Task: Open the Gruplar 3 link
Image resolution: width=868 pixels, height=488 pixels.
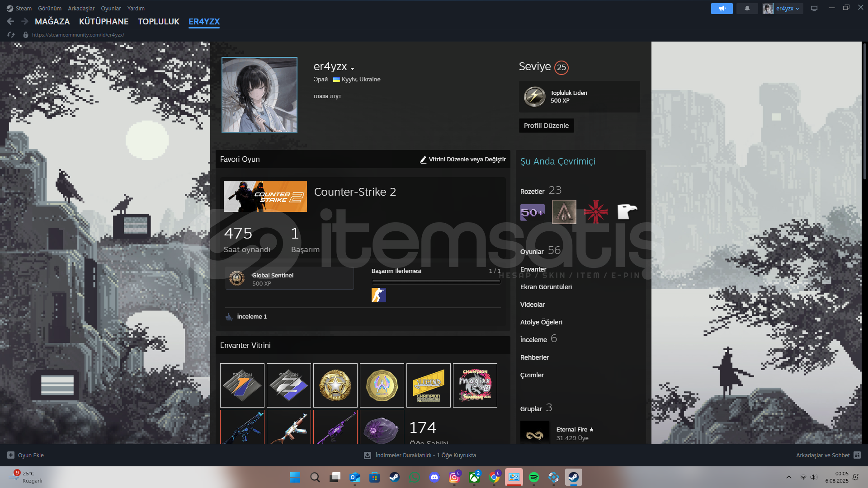Action: (536, 408)
